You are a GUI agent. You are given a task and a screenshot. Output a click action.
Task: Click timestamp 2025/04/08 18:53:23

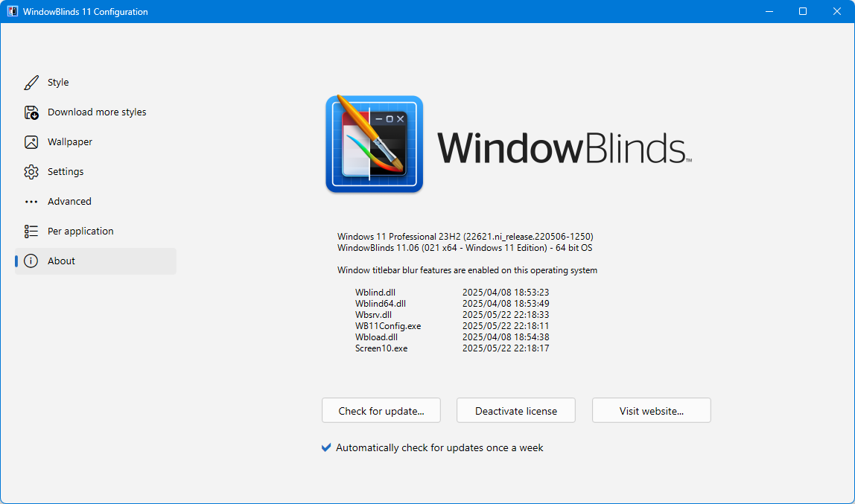pyautogui.click(x=506, y=293)
